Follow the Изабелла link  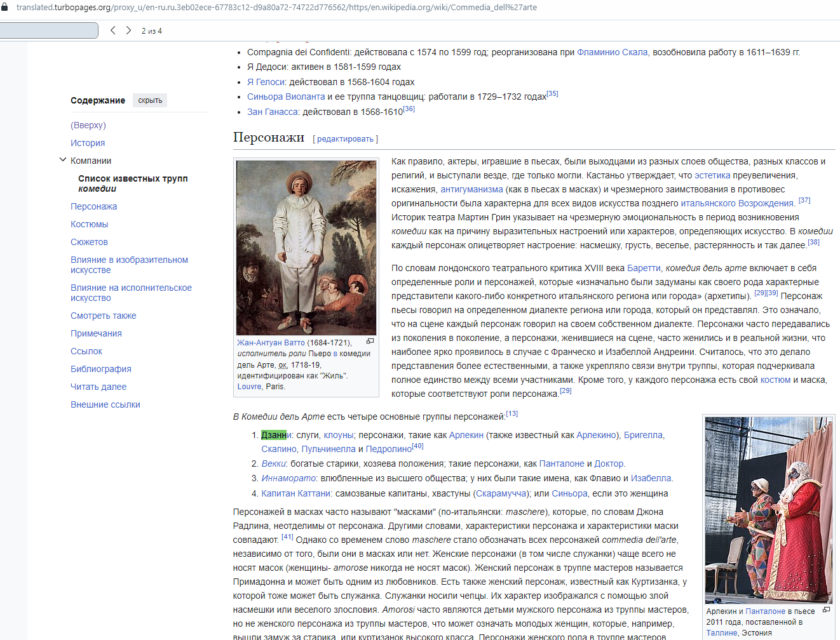(x=651, y=478)
